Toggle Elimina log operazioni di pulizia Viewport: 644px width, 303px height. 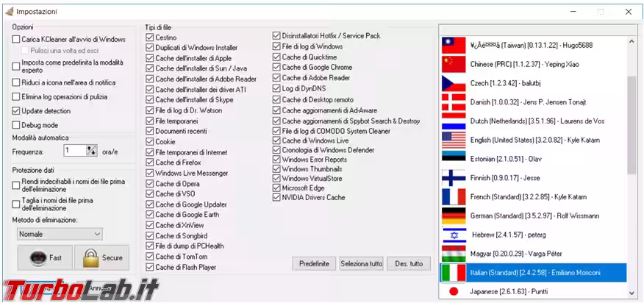pyautogui.click(x=16, y=97)
